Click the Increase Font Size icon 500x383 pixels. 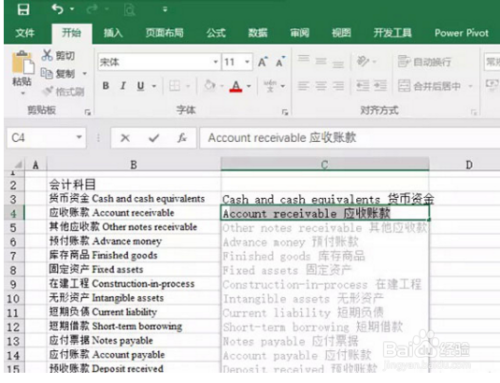point(262,62)
